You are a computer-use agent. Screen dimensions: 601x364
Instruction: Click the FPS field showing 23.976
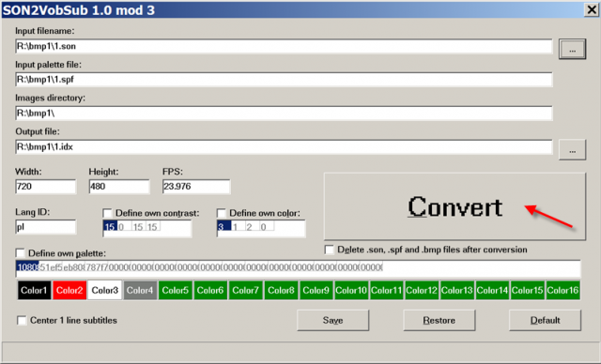click(196, 187)
